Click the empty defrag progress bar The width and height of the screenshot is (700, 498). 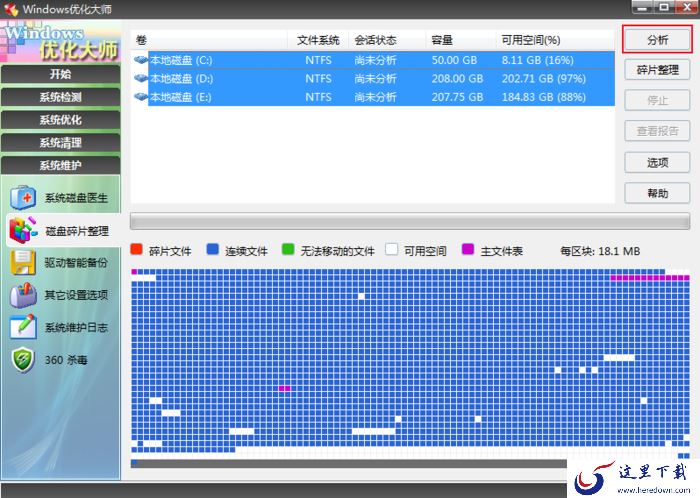click(410, 221)
